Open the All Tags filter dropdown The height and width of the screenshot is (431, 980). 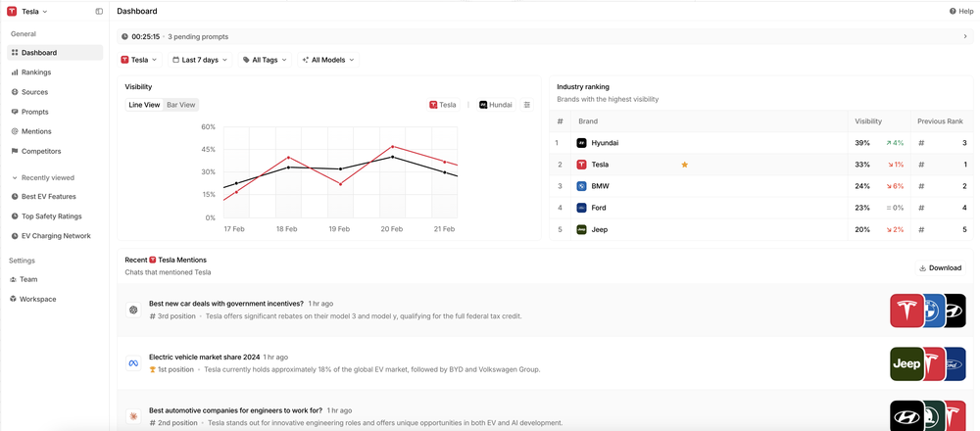click(265, 60)
